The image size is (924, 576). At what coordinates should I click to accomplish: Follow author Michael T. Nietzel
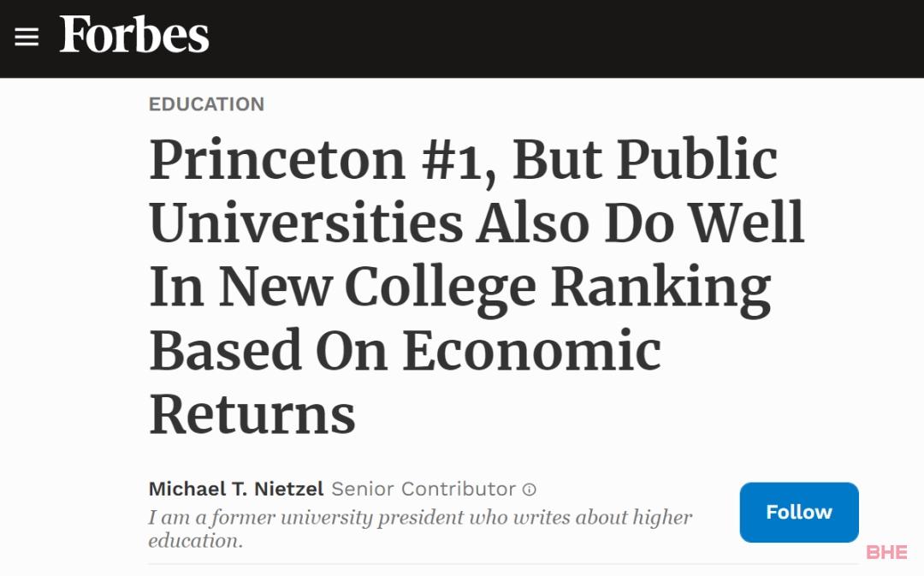coord(799,513)
